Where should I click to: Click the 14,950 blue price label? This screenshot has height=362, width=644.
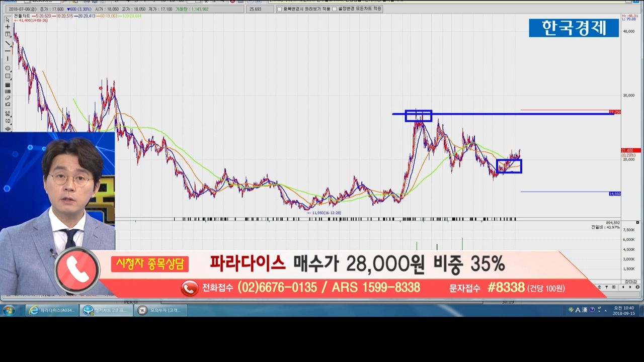tap(614, 194)
